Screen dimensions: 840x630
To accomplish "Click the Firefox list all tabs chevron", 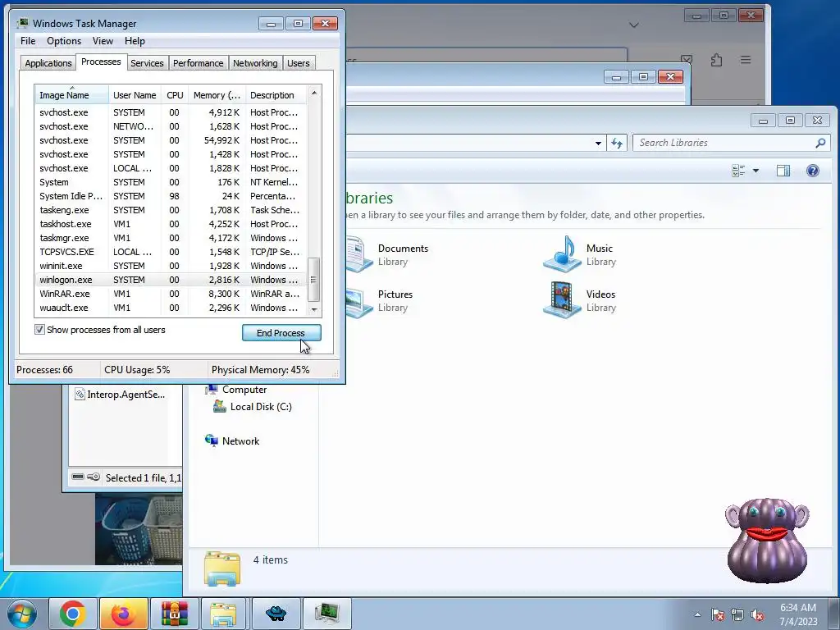I will tap(634, 25).
